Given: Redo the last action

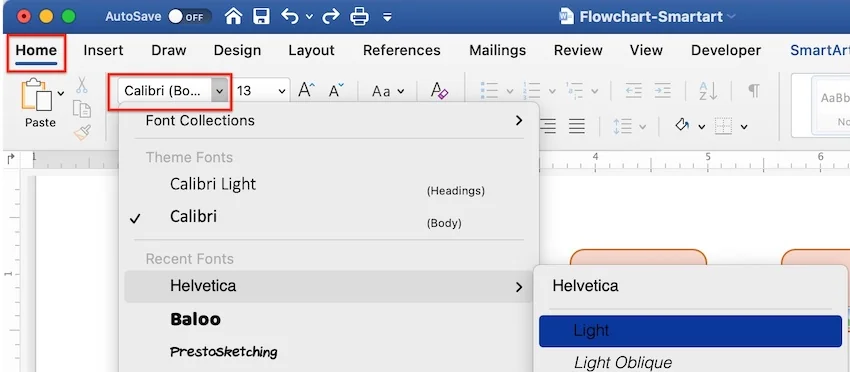Looking at the screenshot, I should (331, 16).
